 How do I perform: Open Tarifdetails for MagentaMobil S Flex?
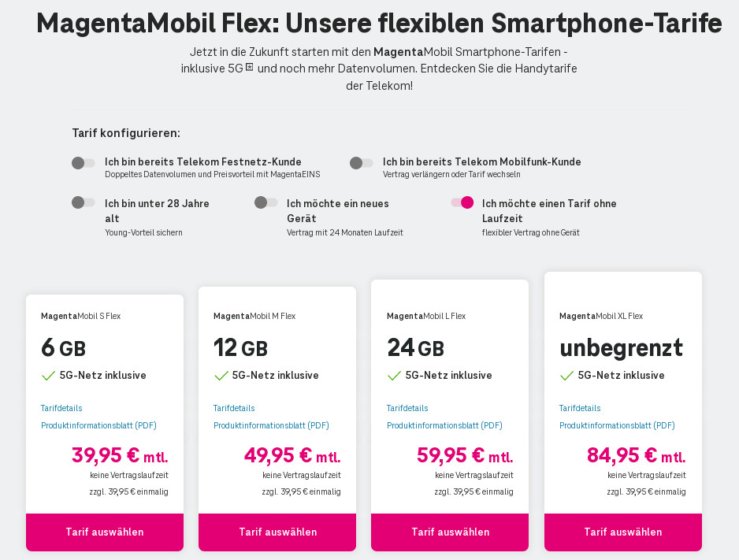[61, 408]
